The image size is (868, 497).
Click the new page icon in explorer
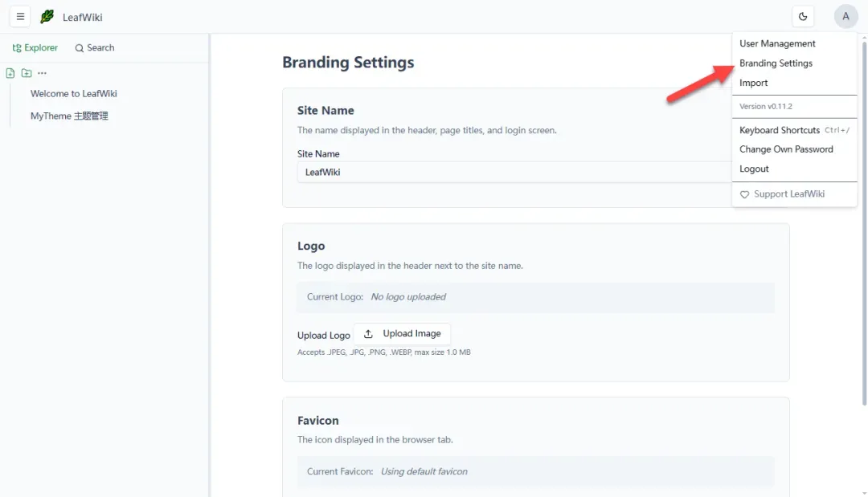click(10, 73)
